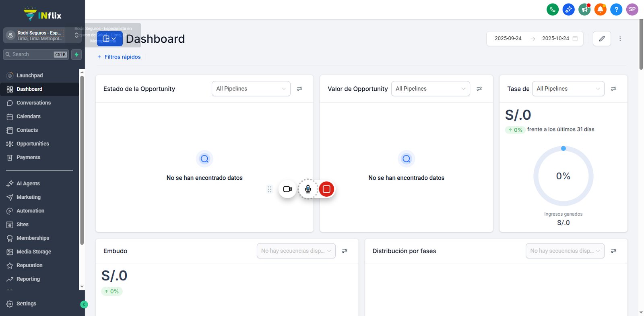
Task: Open AI Agents in the sidebar
Action: 39,183
